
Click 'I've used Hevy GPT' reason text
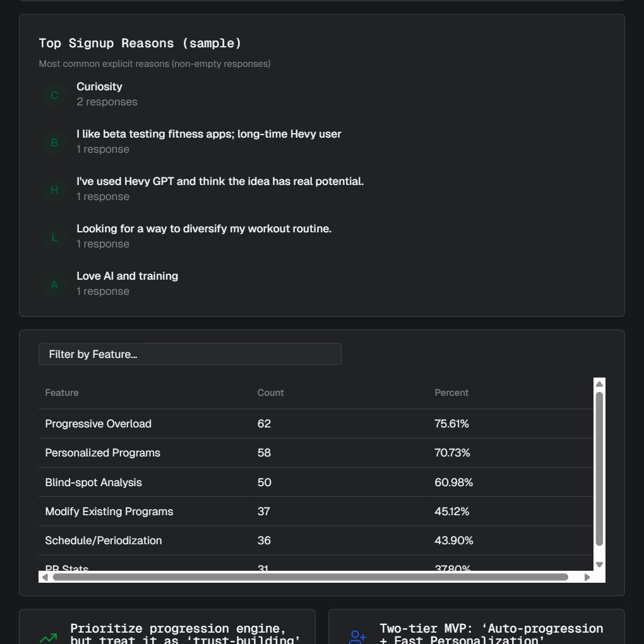coord(220,181)
